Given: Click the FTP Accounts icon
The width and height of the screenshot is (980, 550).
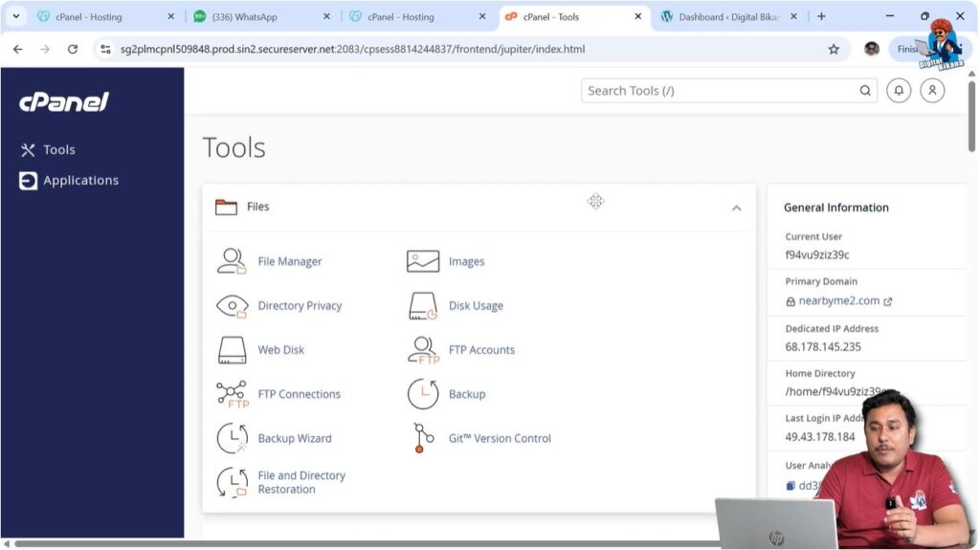Looking at the screenshot, I should pyautogui.click(x=423, y=350).
